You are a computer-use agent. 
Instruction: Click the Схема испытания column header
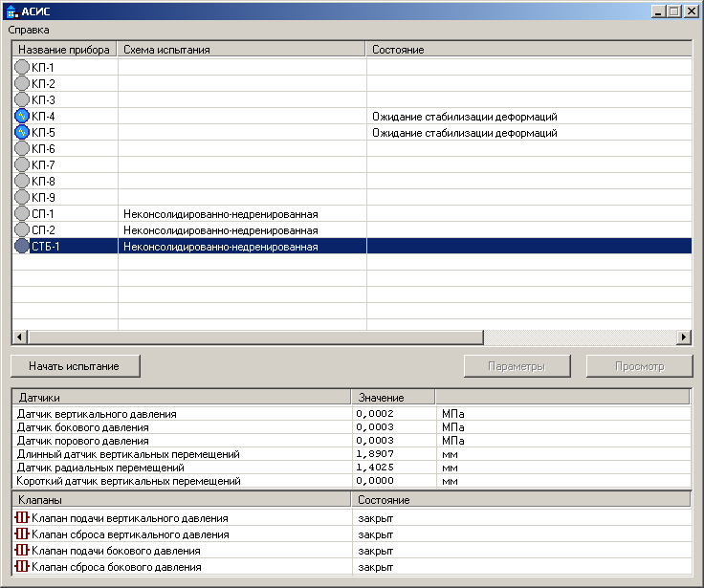click(x=241, y=50)
